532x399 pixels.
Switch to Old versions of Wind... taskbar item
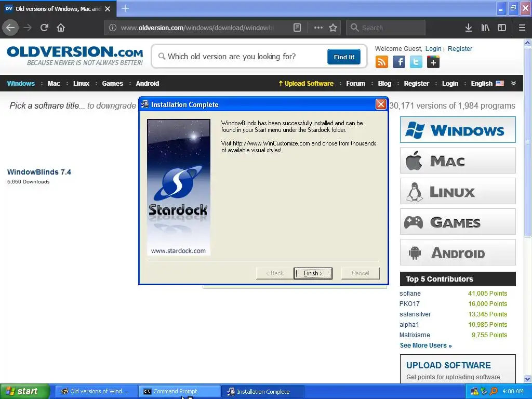(96, 392)
